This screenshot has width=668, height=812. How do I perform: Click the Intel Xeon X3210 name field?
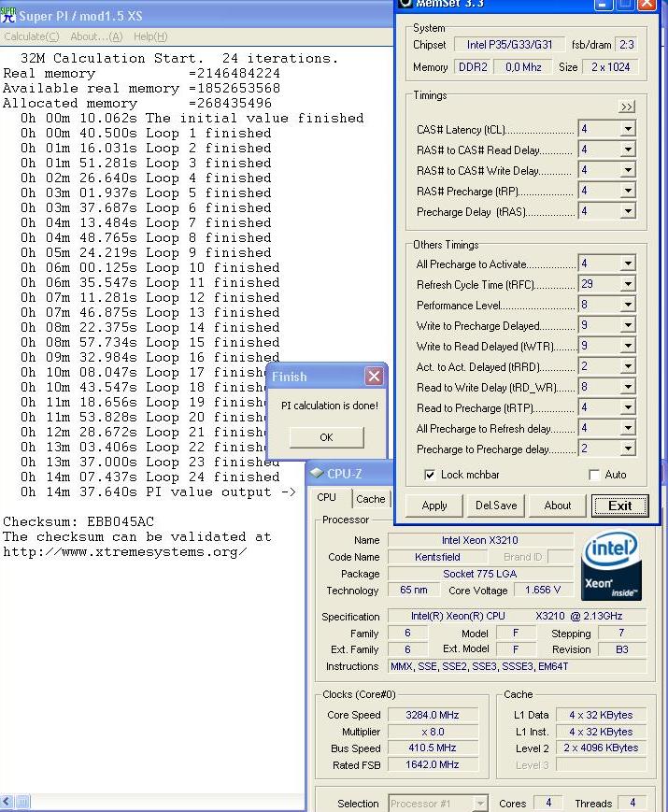tap(480, 540)
